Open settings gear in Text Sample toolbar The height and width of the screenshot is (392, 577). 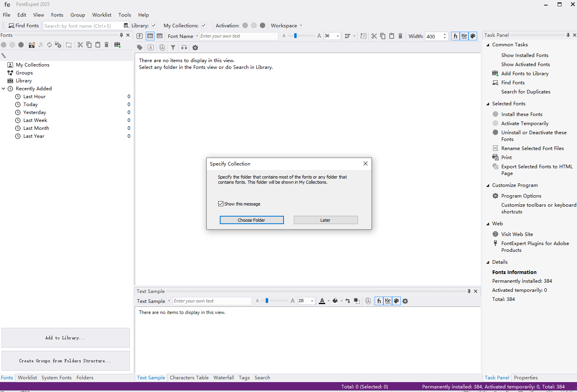(x=405, y=301)
